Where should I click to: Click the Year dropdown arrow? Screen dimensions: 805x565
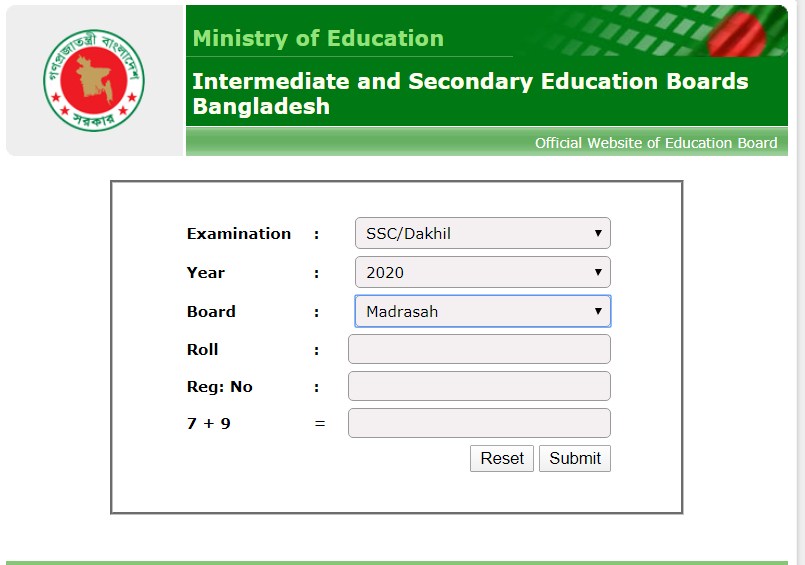coord(598,272)
